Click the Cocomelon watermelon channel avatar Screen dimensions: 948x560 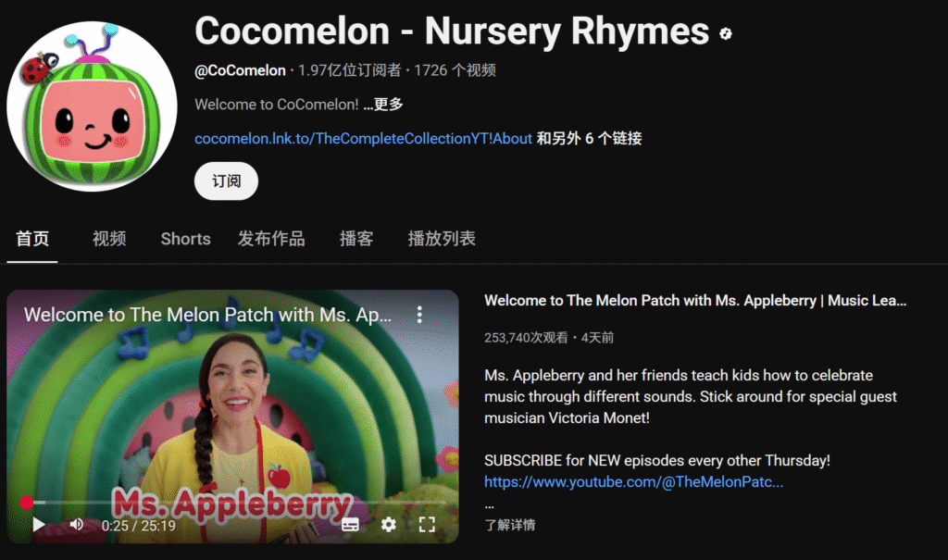coord(92,106)
